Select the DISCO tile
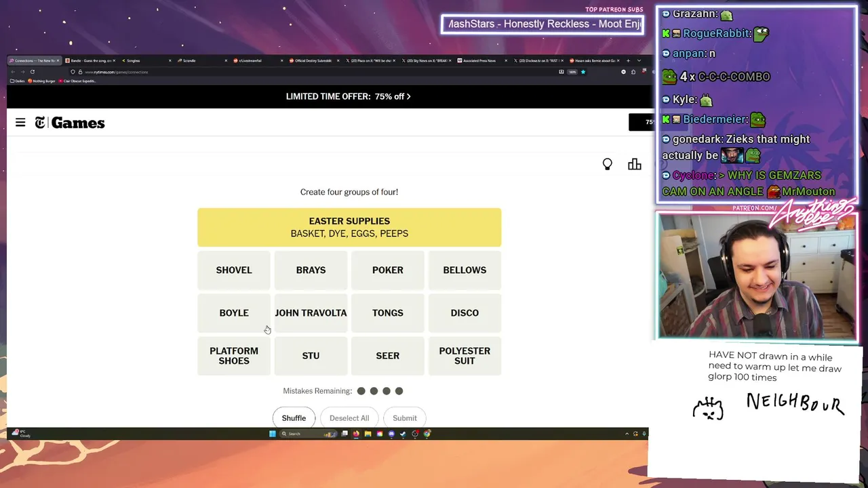Image resolution: width=868 pixels, height=488 pixels. 465,312
